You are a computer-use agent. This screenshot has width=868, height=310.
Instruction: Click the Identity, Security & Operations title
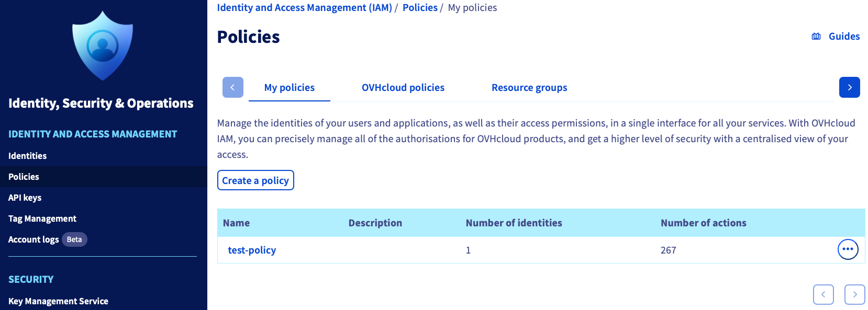click(x=101, y=104)
